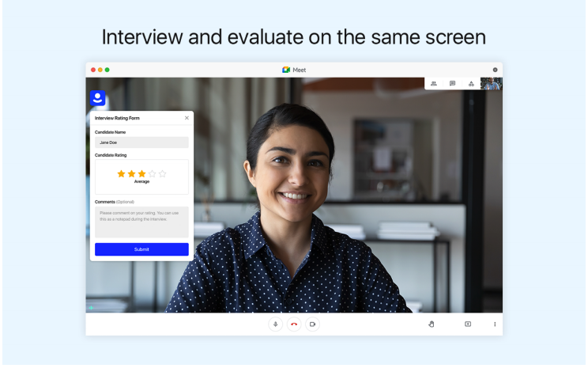Raise hand in the Meet call

pos(432,324)
